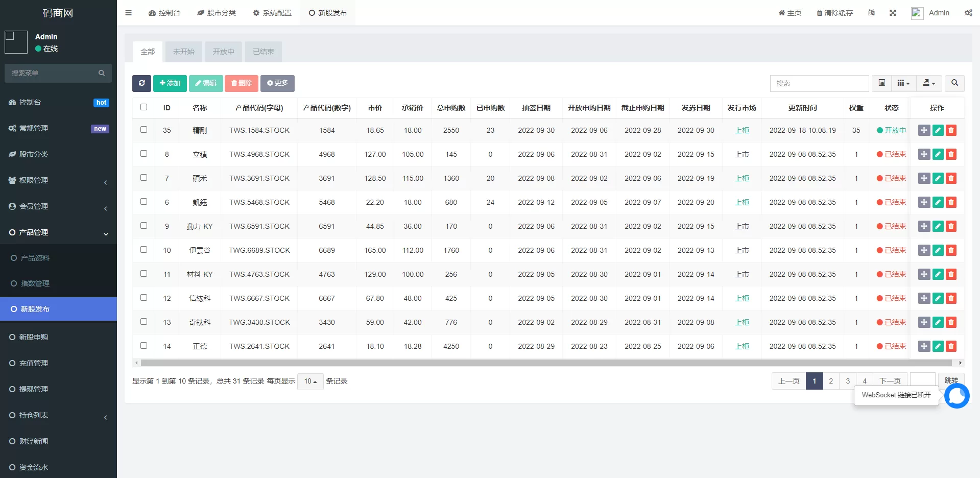Open the page size dropdown showing 10
The height and width of the screenshot is (478, 980).
tap(310, 381)
